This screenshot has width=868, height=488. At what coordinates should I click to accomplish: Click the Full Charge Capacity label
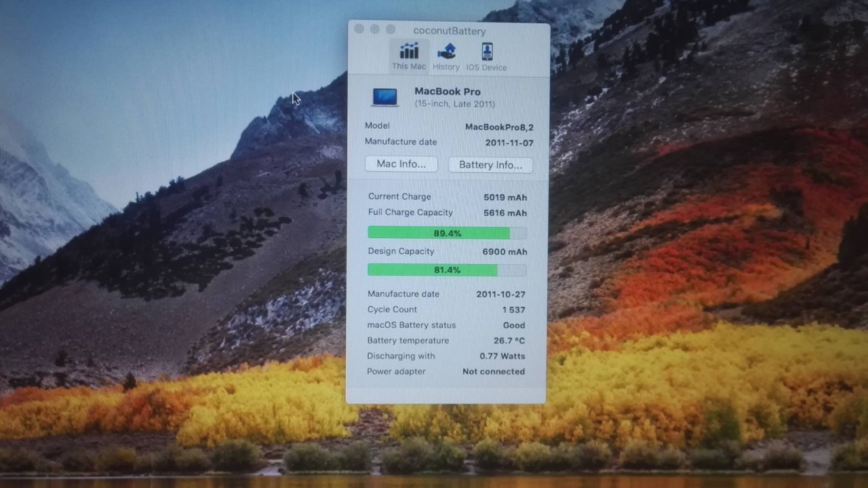[x=410, y=212]
